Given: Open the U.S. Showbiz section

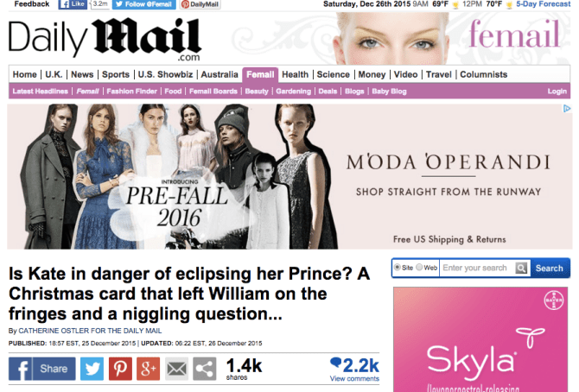Looking at the screenshot, I should pos(165,74).
